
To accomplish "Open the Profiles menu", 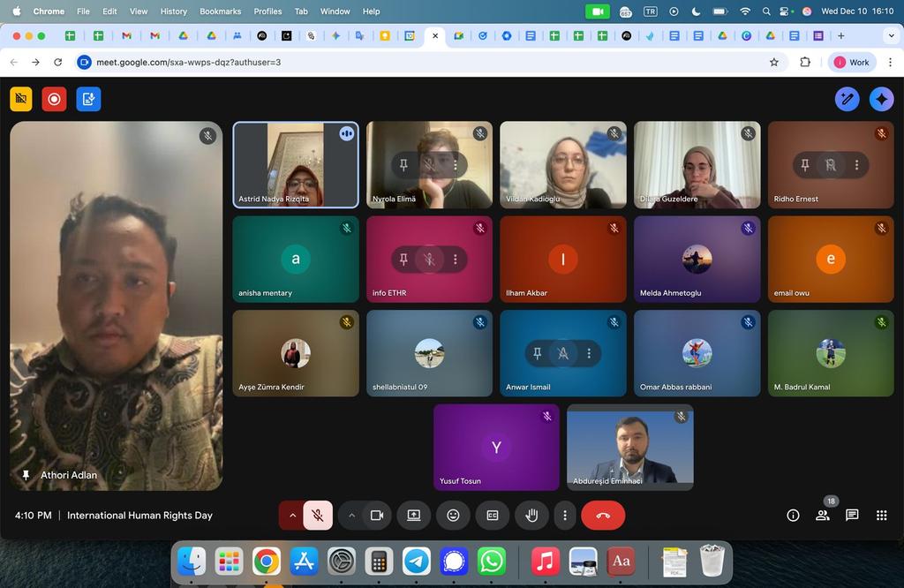I will pos(267,11).
